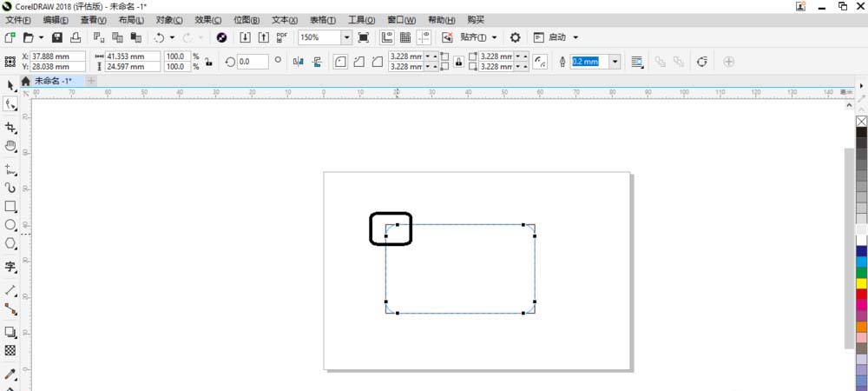Open the 工具 menu

(361, 20)
